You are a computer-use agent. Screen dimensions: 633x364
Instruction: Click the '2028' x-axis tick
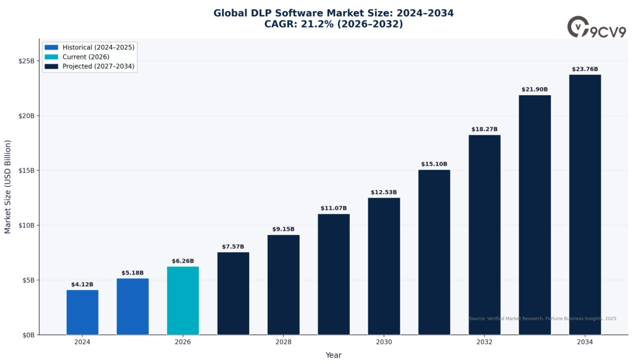point(283,342)
